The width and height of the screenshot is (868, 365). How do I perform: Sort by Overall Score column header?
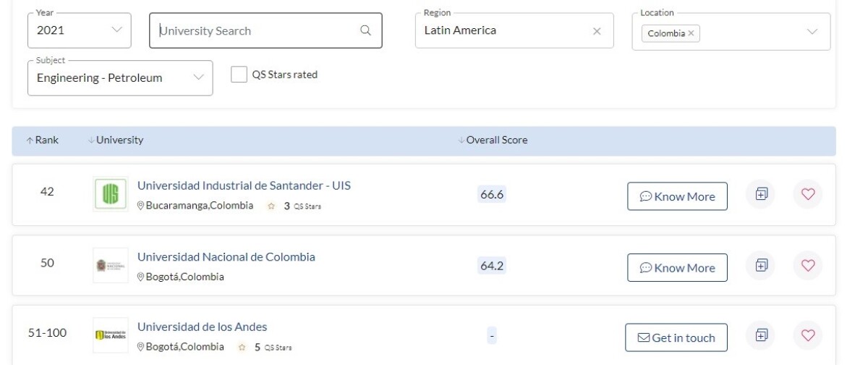tap(493, 140)
